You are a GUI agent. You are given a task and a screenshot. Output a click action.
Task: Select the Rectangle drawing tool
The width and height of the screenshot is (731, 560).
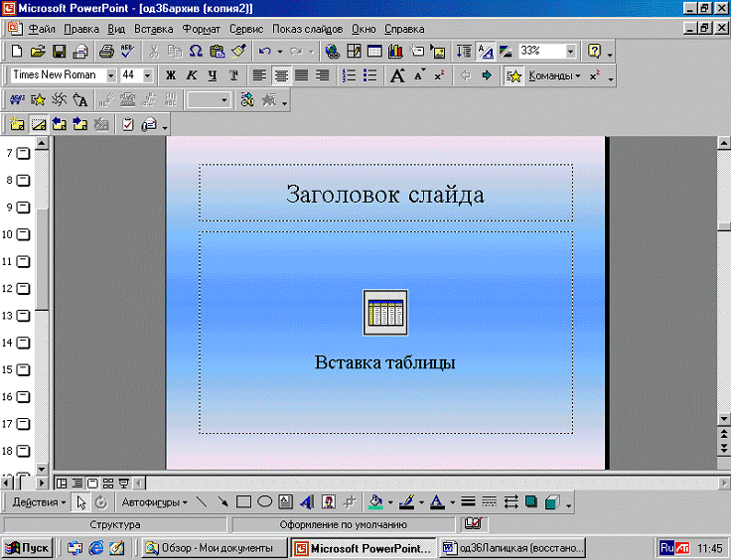coord(243,502)
